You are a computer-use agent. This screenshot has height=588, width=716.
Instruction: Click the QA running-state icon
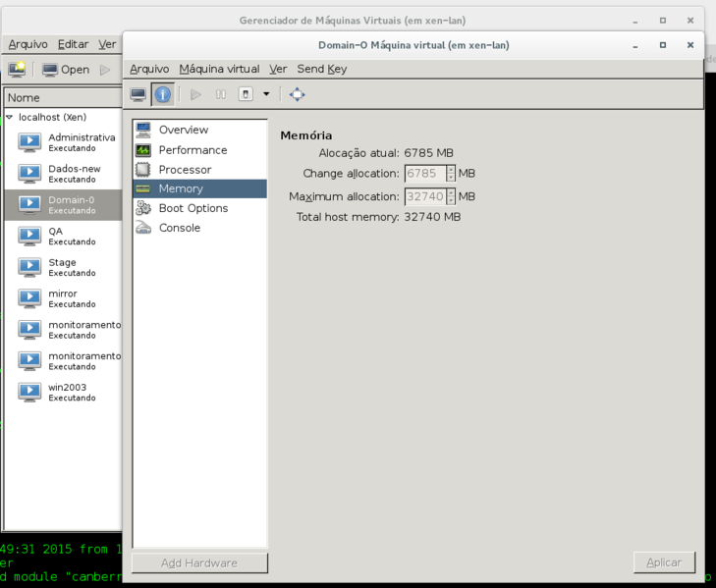tap(29, 236)
